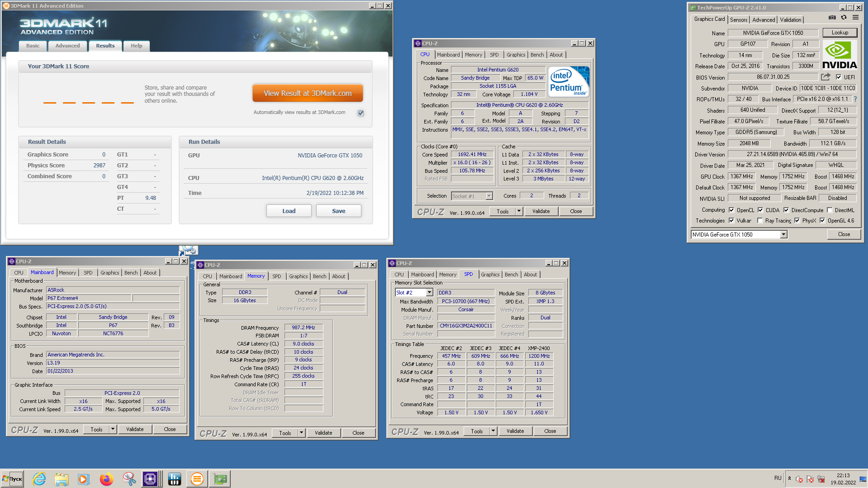This screenshot has height=488, width=868.
Task: Switch to GPU-Z taskbar icon
Action: (x=220, y=479)
